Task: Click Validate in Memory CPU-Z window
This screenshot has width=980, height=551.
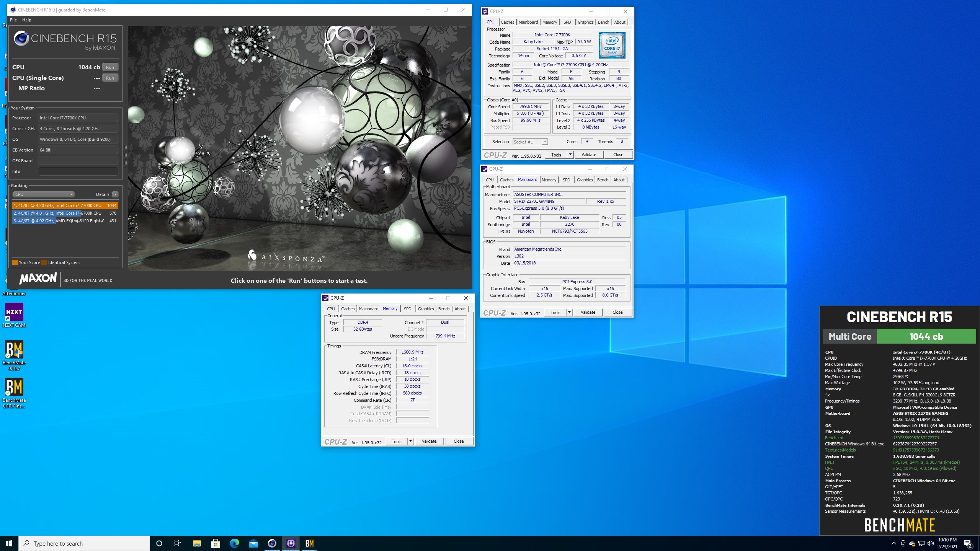Action: [x=429, y=441]
